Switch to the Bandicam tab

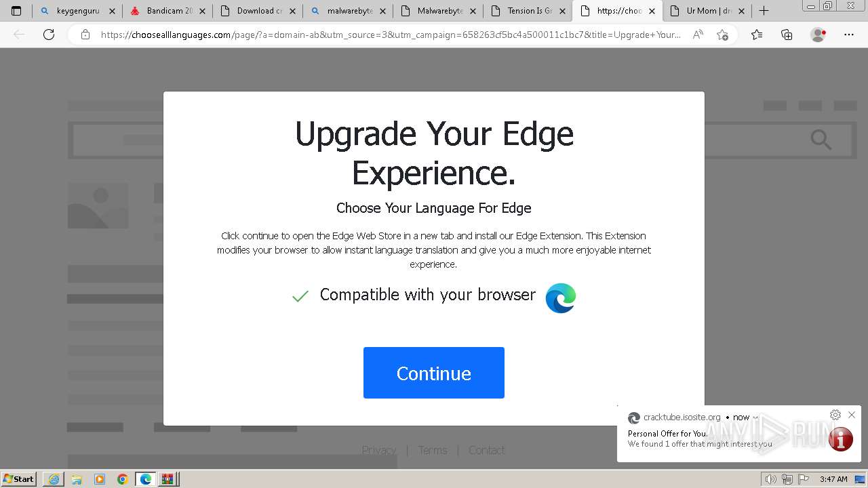click(168, 11)
